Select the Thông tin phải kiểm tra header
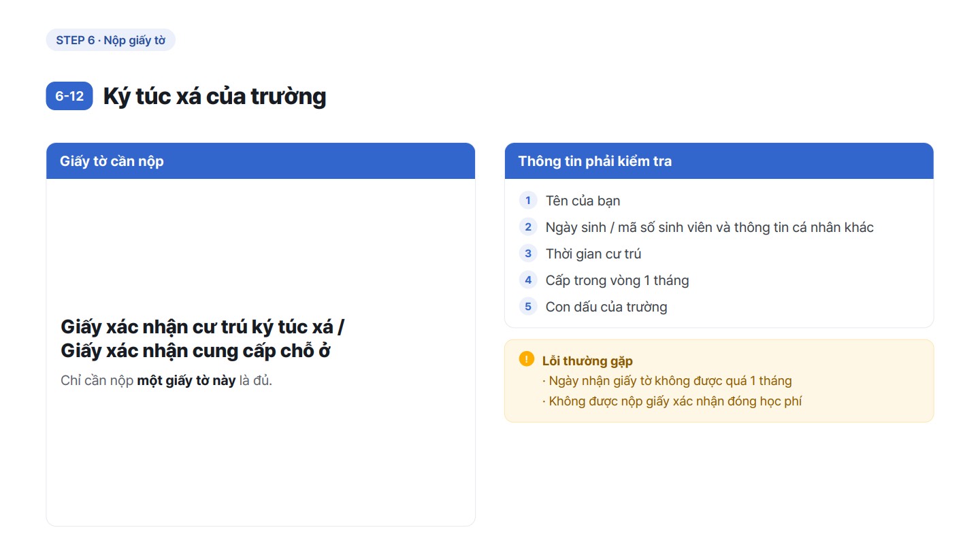This screenshot has height=551, width=980. click(719, 161)
